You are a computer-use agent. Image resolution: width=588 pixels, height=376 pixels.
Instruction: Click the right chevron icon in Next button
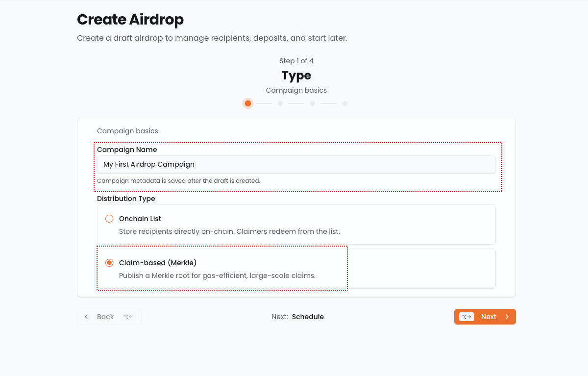(507, 317)
